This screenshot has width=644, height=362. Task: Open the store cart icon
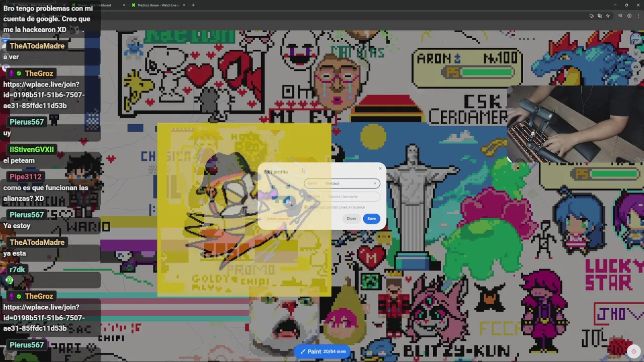pos(637,54)
